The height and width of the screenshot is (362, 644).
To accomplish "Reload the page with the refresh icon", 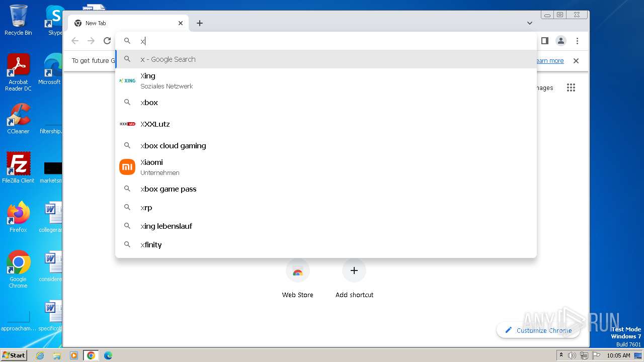I will (x=107, y=41).
